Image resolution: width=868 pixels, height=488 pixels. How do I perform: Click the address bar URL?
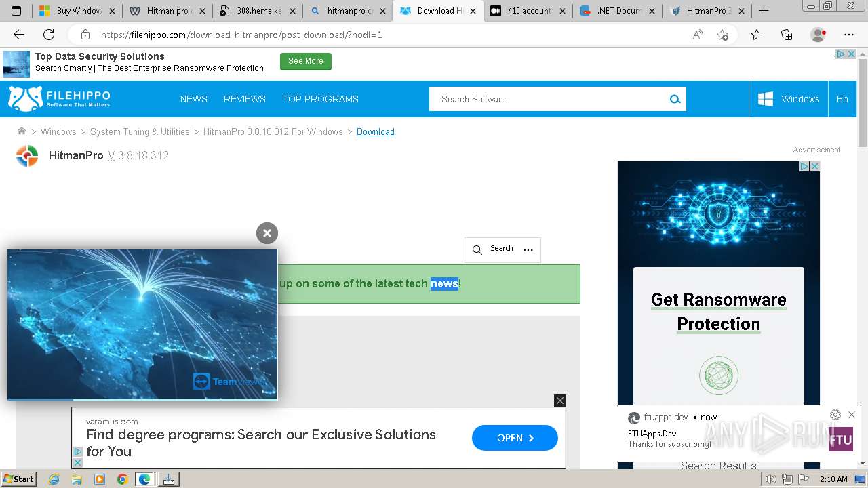(241, 35)
